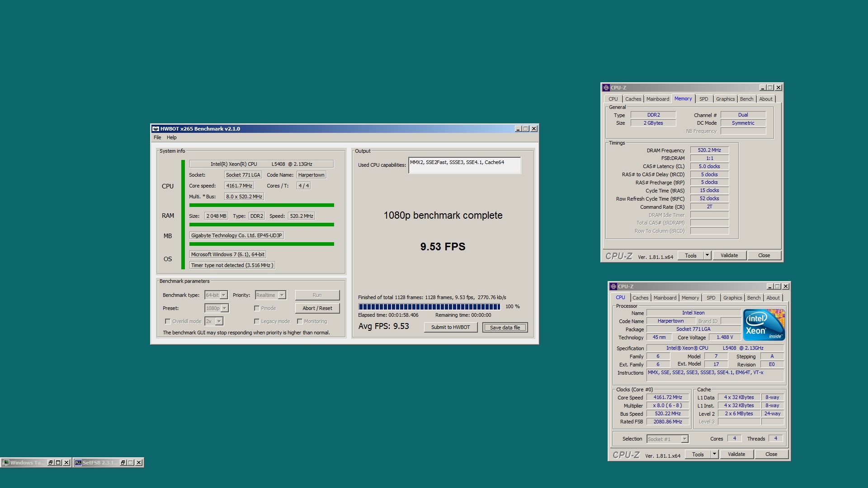This screenshot has width=868, height=488.
Task: Click the HWBOT x265 Benchmark title bar icon
Action: [x=156, y=129]
